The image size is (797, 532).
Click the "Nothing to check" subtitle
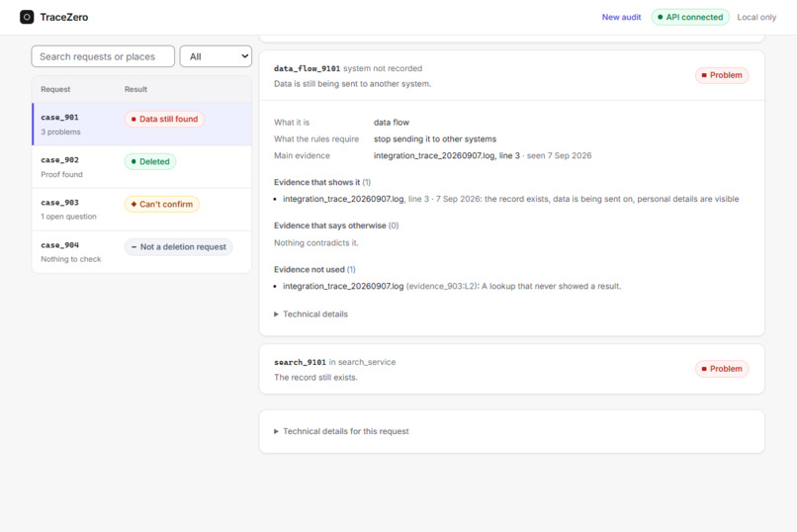[70, 259]
